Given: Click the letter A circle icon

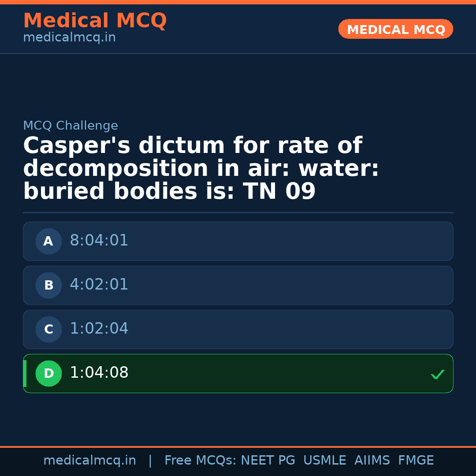Looking at the screenshot, I should point(48,241).
